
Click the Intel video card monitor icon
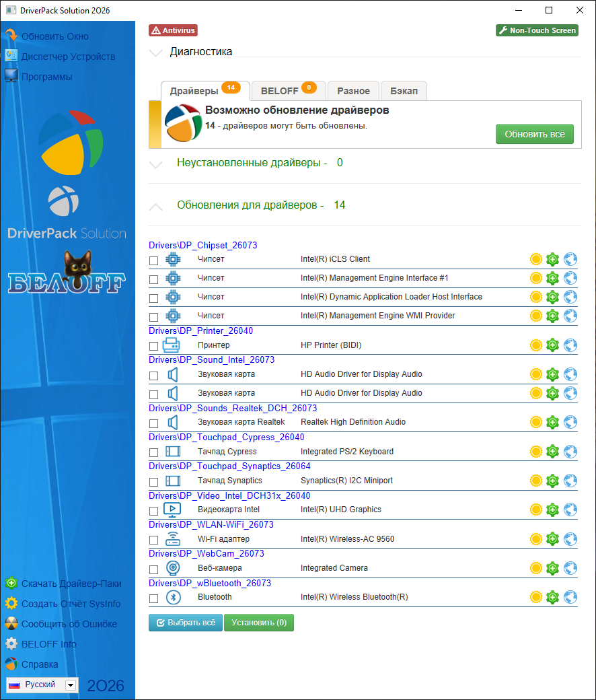pyautogui.click(x=172, y=510)
